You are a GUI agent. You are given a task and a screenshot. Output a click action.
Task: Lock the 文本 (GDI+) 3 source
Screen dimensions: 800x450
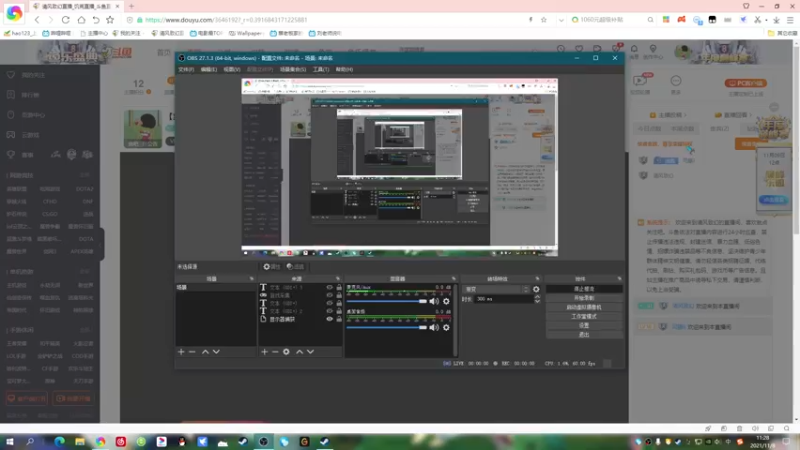click(x=339, y=287)
